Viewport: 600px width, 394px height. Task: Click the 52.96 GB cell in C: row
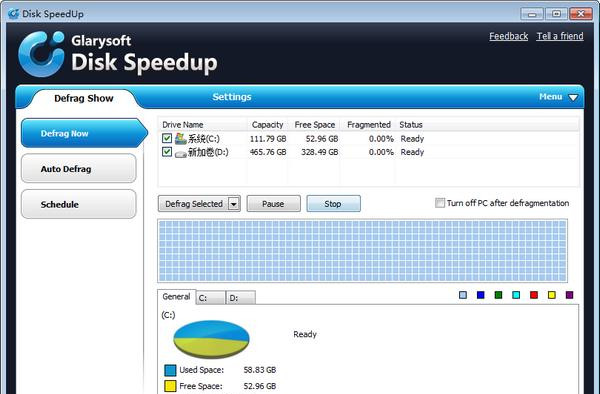[322, 139]
